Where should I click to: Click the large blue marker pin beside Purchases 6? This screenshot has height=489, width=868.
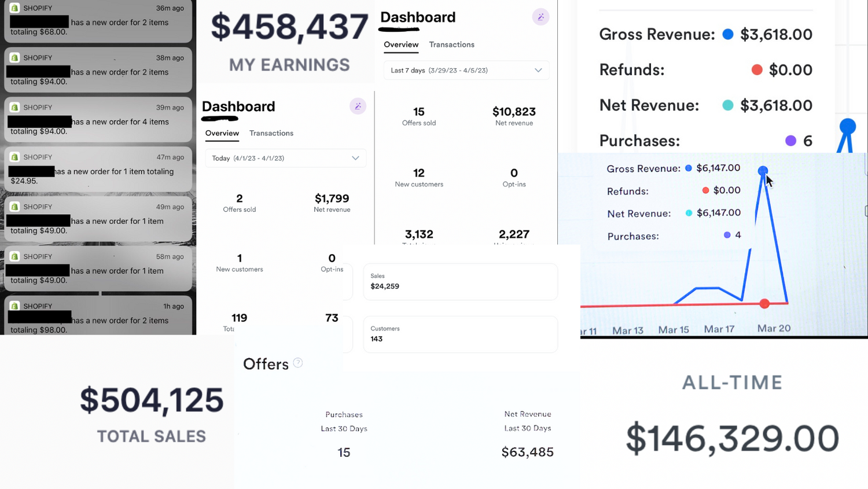847,127
